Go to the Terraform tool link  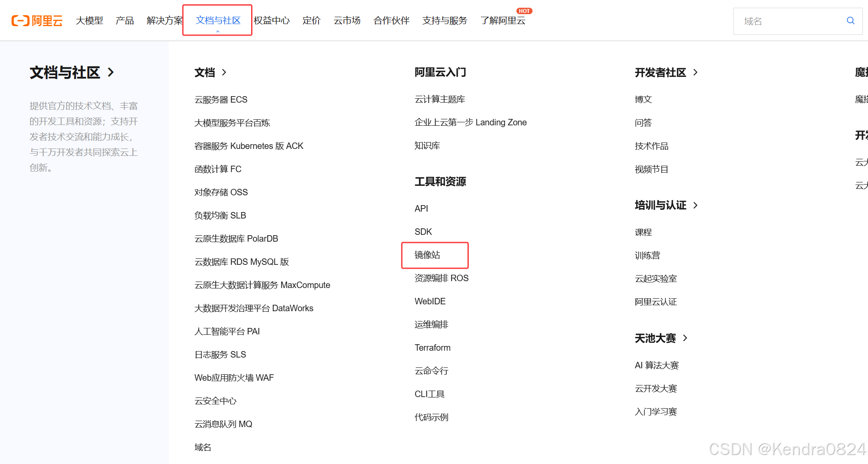(432, 348)
